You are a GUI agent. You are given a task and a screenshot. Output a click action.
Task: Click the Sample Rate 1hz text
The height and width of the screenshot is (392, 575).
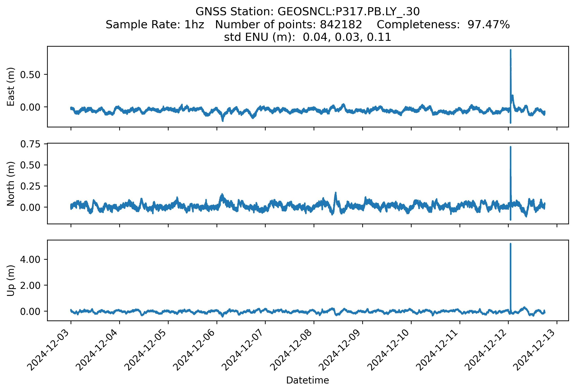tap(155, 24)
